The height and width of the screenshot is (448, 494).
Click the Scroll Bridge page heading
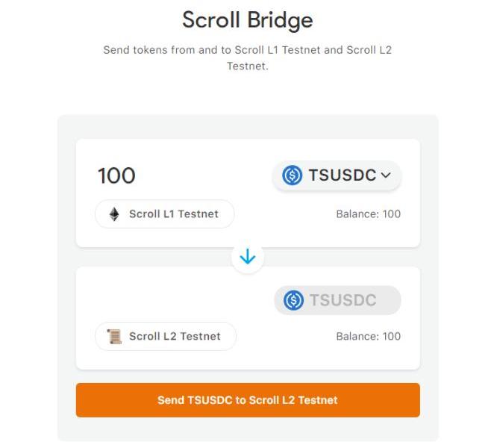(x=247, y=20)
